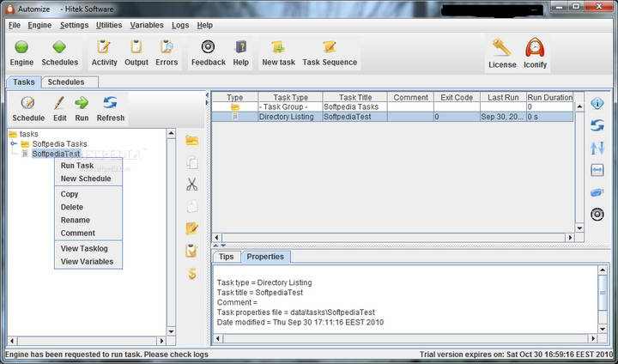618x364 pixels.
Task: Click the clipboard checkmark icon
Action: [x=191, y=251]
